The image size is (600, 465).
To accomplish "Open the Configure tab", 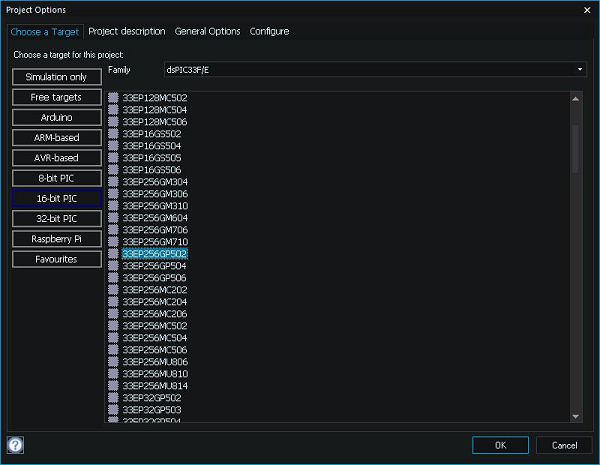I will [269, 31].
